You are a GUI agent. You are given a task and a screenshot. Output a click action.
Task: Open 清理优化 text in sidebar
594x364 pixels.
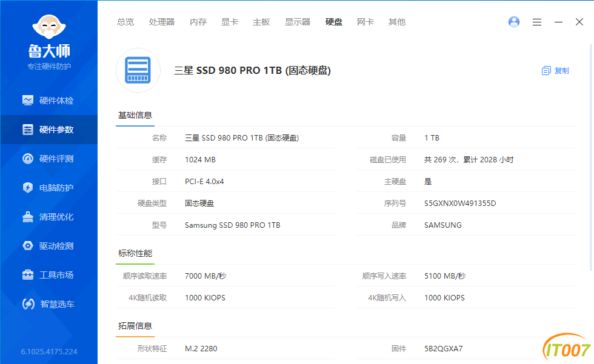coord(56,217)
